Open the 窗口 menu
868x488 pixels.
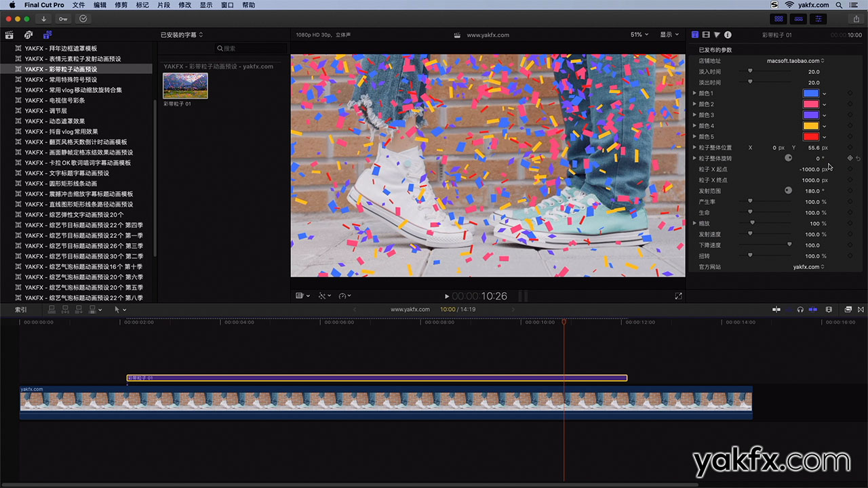point(227,5)
